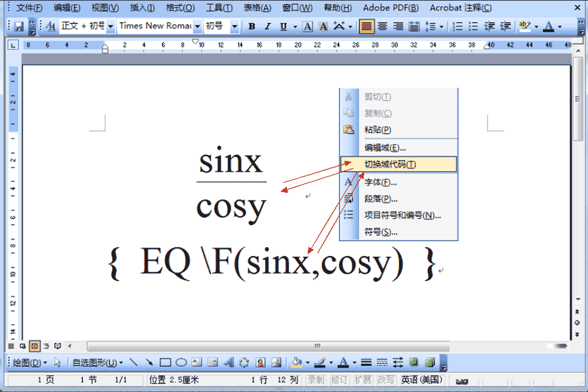
Task: Apply numbered list
Action: point(457,26)
